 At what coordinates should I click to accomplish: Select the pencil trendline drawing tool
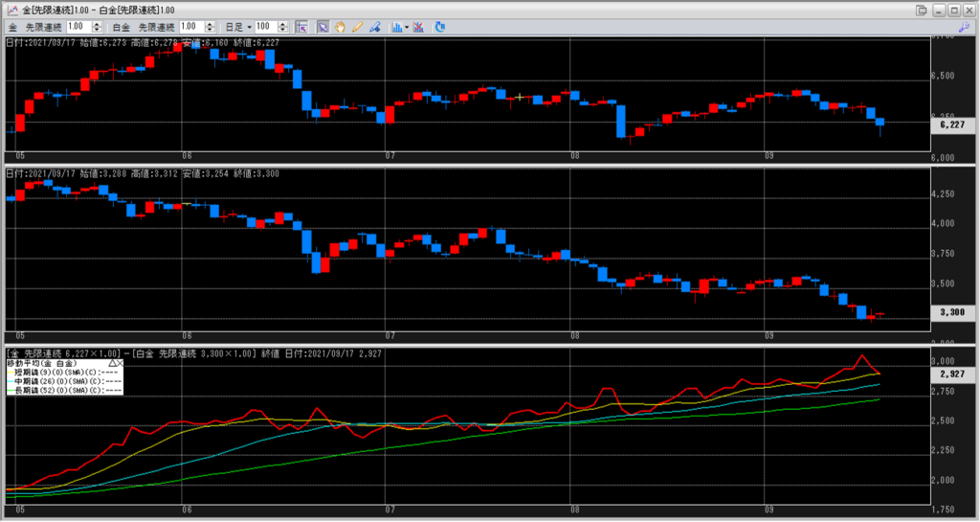(x=356, y=26)
